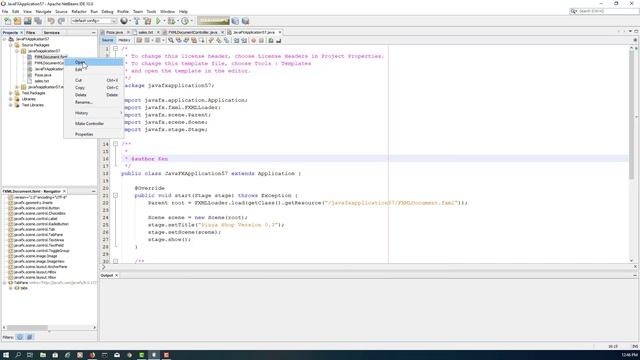Switch to the Files panel tab
The image size is (640, 360).
[x=31, y=32]
